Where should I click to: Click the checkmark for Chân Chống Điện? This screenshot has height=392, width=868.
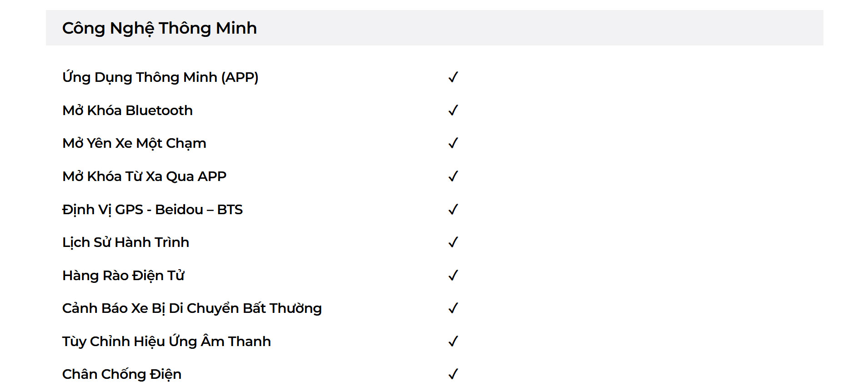click(x=453, y=374)
